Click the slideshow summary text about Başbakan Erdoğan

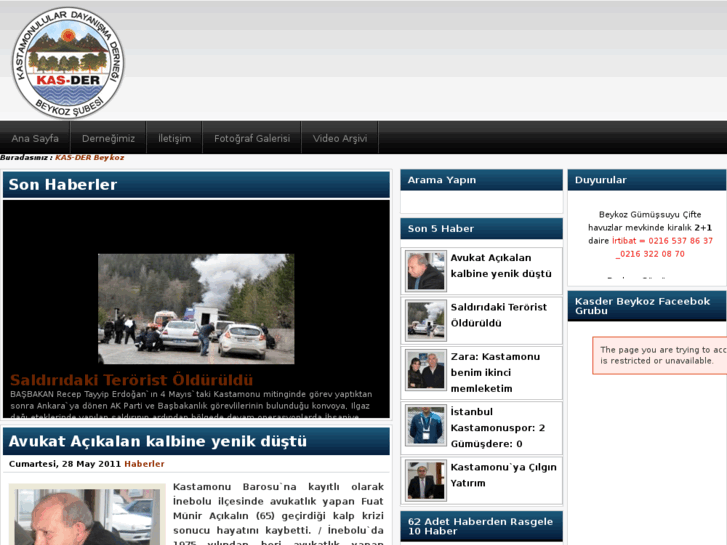click(x=191, y=405)
